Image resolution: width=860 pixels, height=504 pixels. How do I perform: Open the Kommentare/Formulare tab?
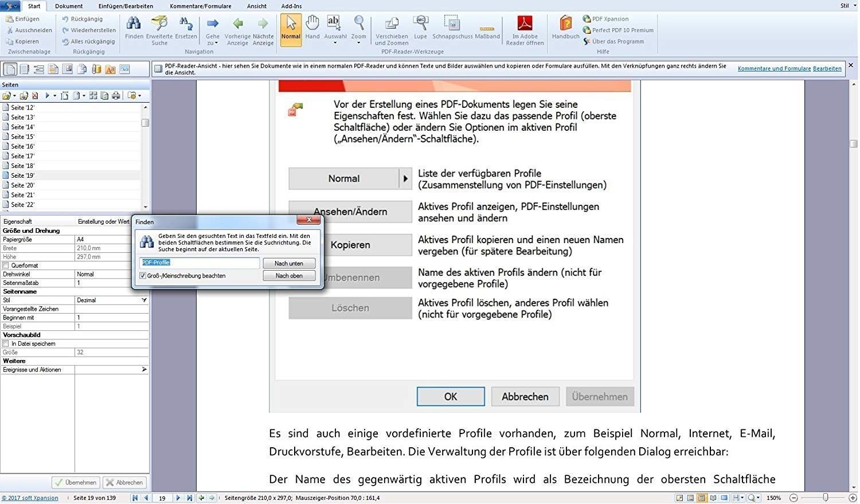tap(201, 6)
